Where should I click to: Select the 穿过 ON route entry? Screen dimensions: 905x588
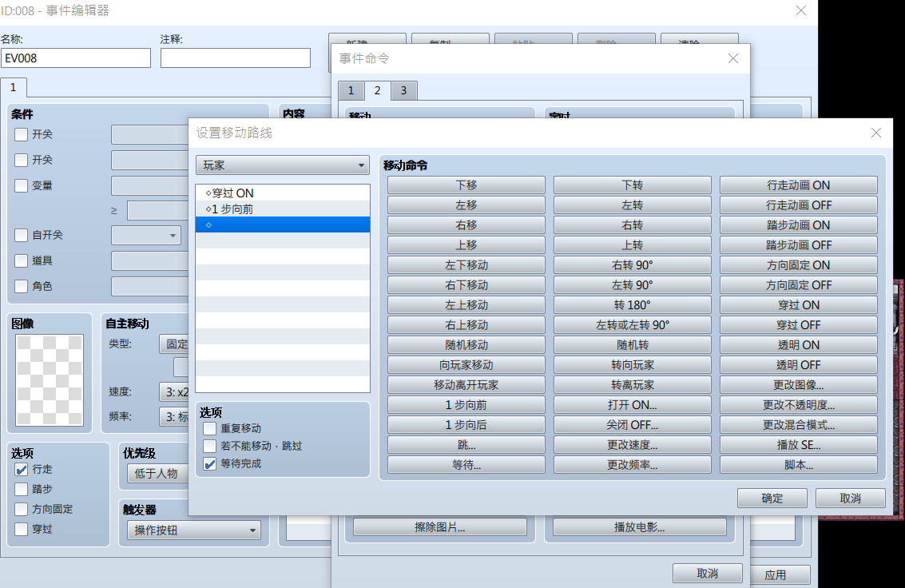283,193
